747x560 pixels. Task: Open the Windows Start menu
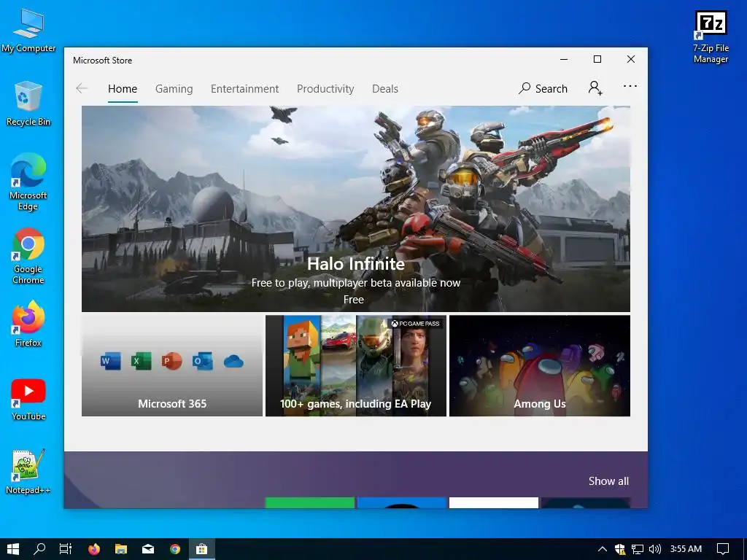pyautogui.click(x=13, y=549)
